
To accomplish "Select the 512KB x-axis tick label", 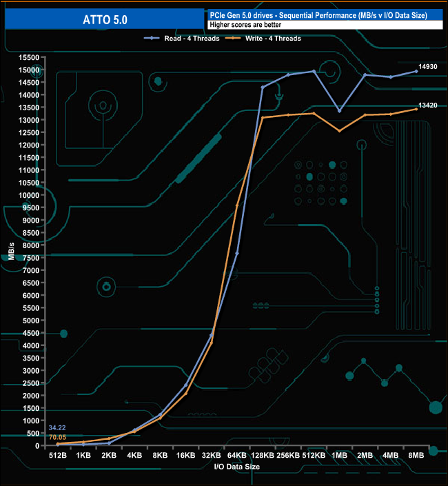I will click(314, 456).
